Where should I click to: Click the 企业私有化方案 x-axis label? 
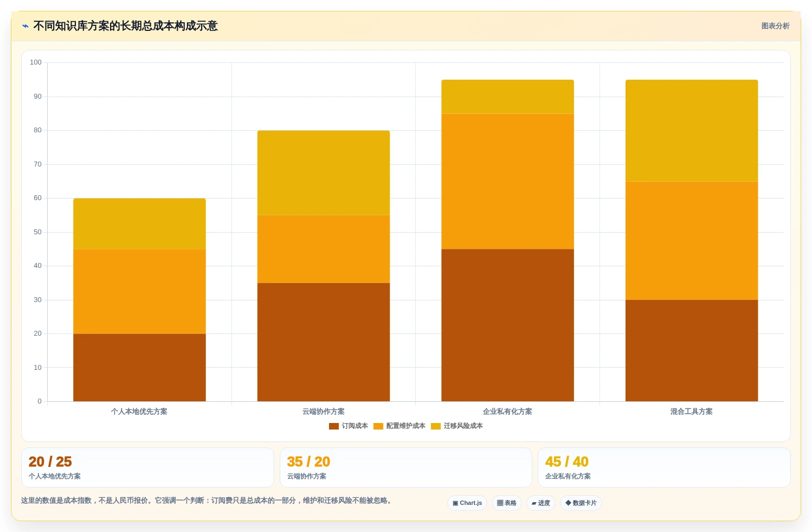point(507,412)
